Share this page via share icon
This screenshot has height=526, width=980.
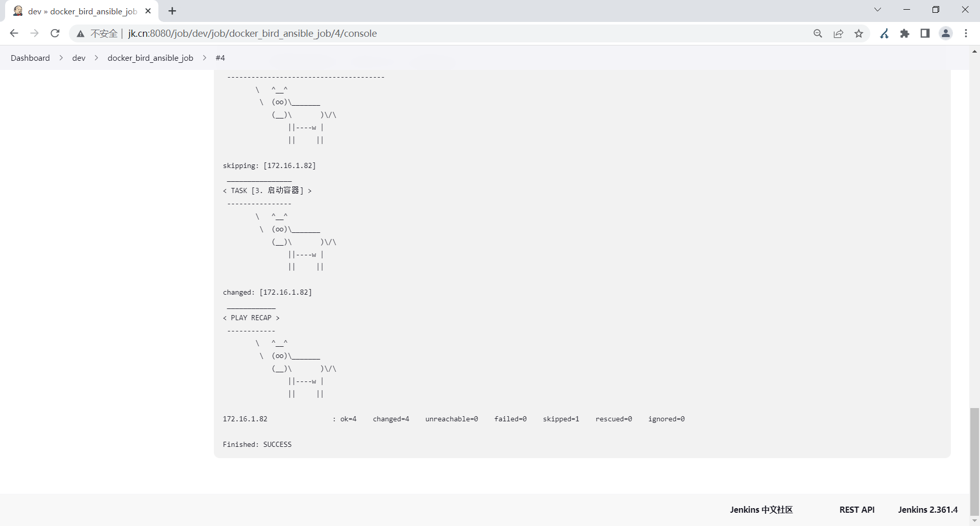point(838,34)
